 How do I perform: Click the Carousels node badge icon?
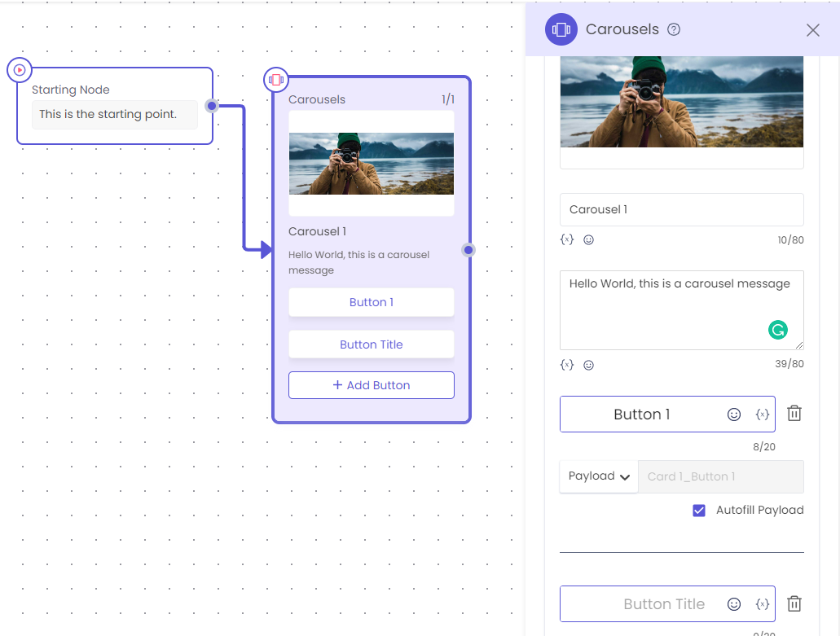pyautogui.click(x=276, y=80)
